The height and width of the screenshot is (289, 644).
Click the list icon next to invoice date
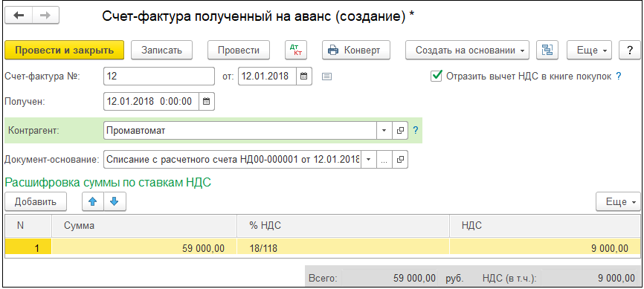coord(326,77)
